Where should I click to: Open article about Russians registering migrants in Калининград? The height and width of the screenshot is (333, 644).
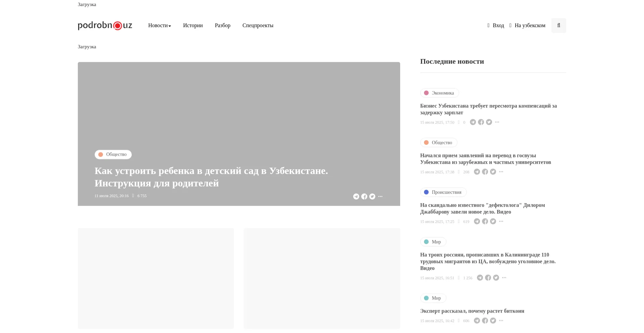pyautogui.click(x=488, y=262)
